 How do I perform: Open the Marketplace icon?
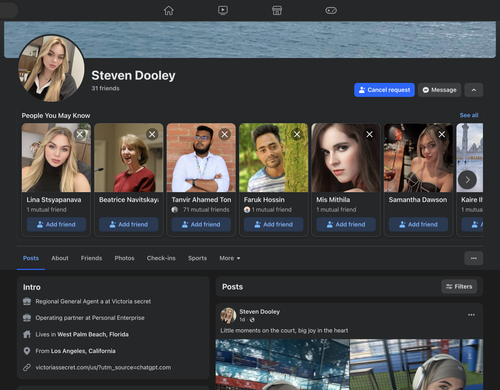coord(277,10)
